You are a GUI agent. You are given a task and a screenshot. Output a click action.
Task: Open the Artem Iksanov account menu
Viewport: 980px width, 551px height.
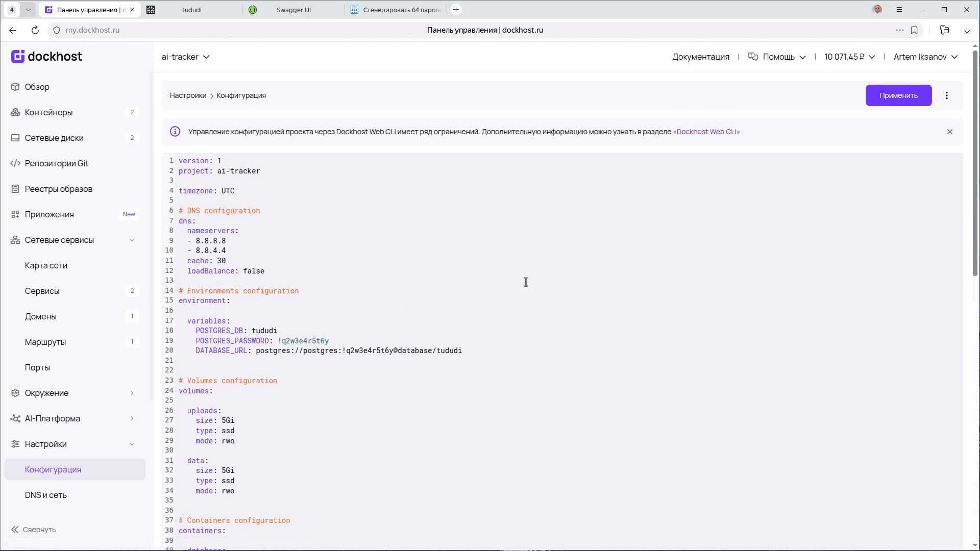926,57
